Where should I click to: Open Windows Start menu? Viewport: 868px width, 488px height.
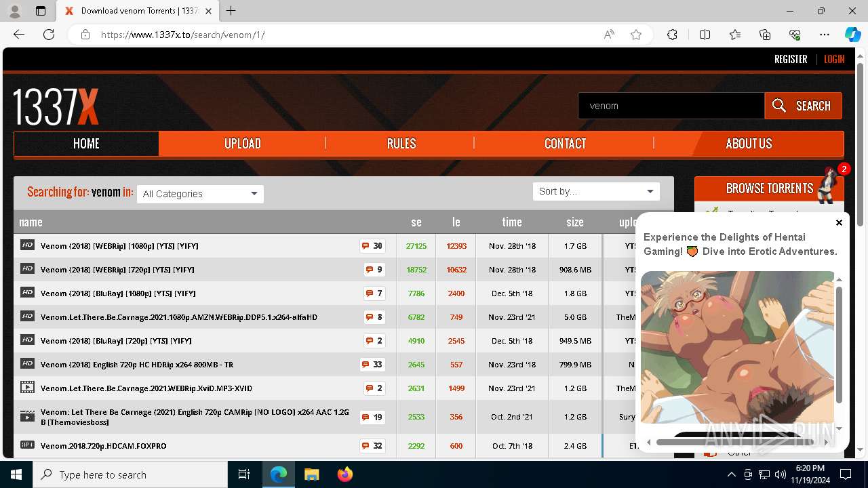click(16, 474)
